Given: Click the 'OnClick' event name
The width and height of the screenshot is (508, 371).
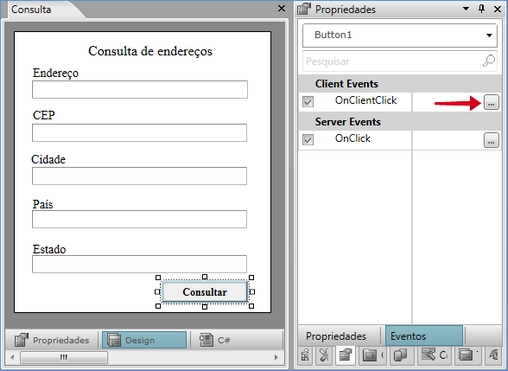Looking at the screenshot, I should tap(353, 138).
